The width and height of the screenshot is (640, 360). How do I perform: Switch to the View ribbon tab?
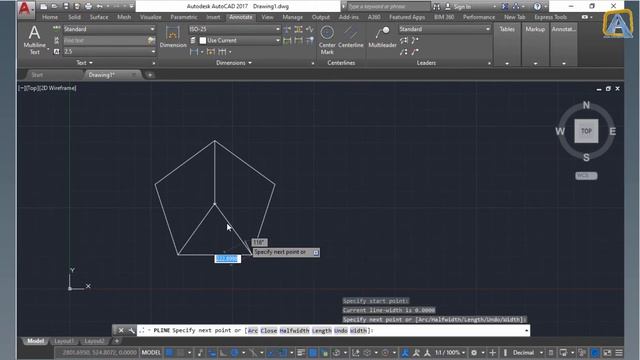point(267,17)
